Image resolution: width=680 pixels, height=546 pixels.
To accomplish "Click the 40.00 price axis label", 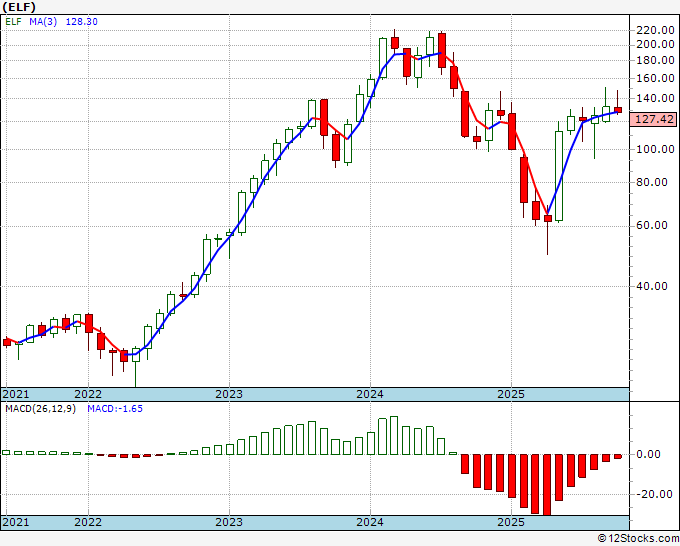I will pos(652,286).
